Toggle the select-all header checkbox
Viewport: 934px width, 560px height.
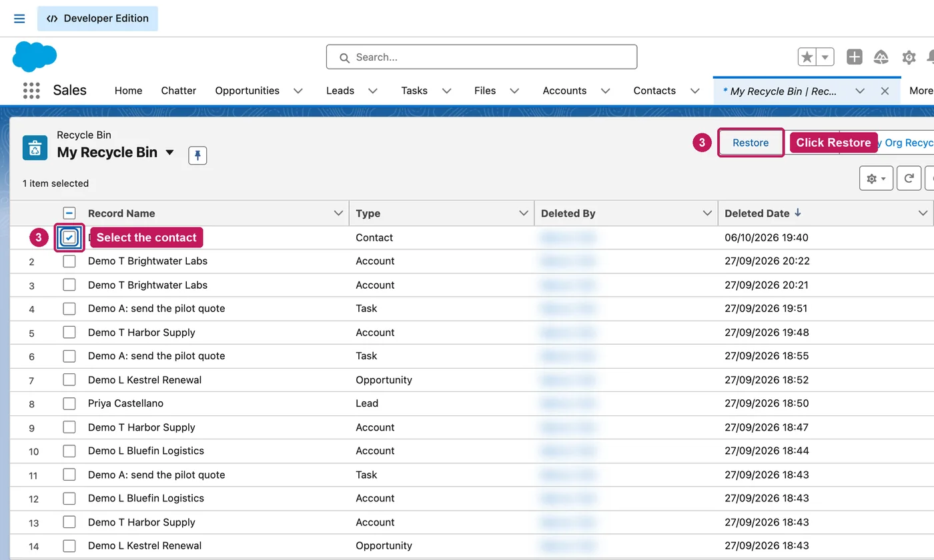69,213
